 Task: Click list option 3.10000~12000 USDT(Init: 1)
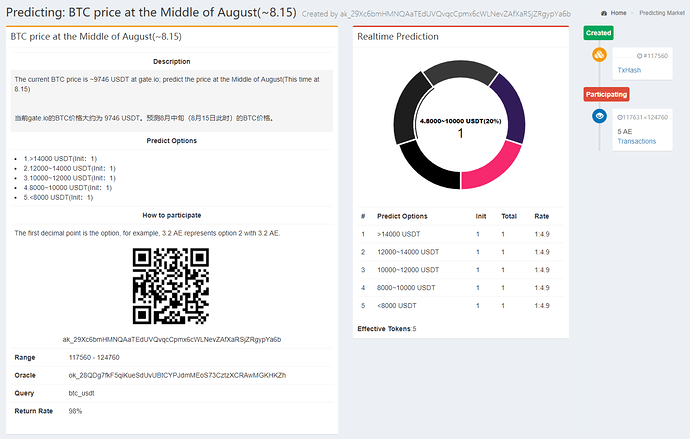[70, 178]
